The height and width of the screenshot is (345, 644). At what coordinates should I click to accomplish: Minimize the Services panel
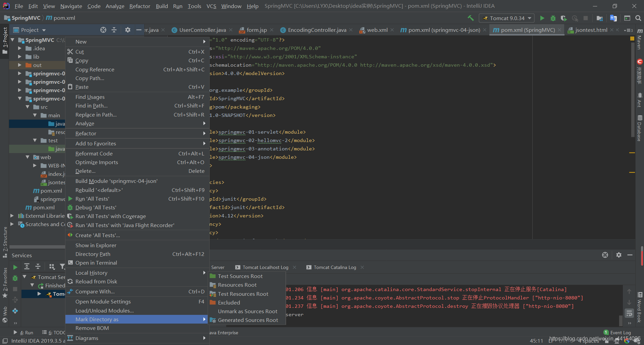pyautogui.click(x=630, y=255)
